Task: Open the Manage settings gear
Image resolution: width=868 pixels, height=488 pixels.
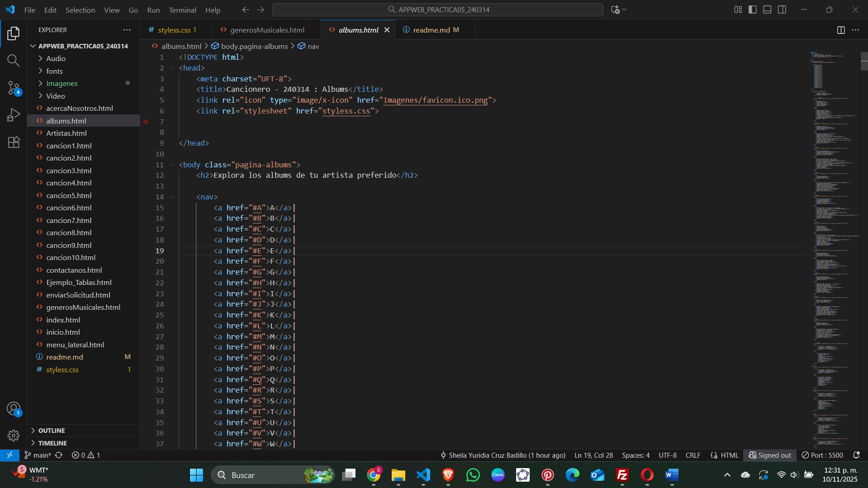Action: [14, 435]
